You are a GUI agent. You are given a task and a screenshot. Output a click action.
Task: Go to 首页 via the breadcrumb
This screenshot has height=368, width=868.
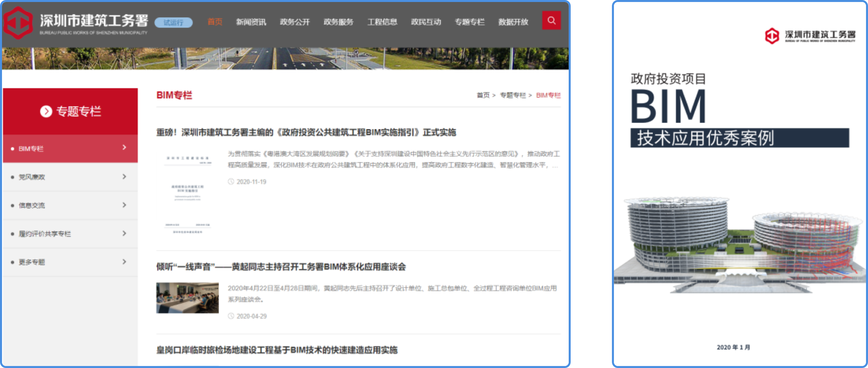click(483, 95)
